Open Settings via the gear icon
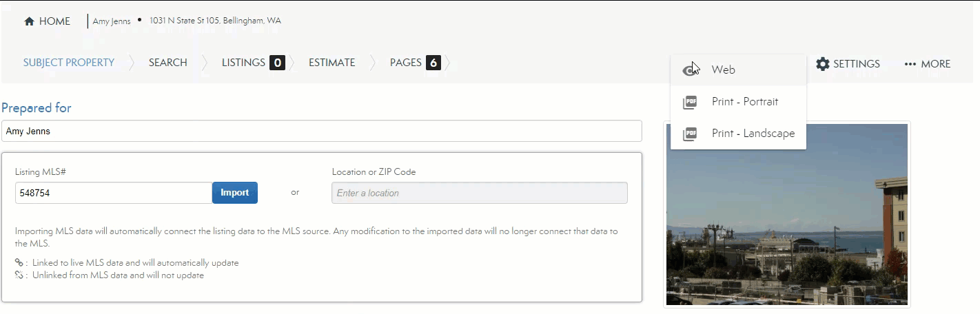Screen dimensions: 980x314 point(823,64)
